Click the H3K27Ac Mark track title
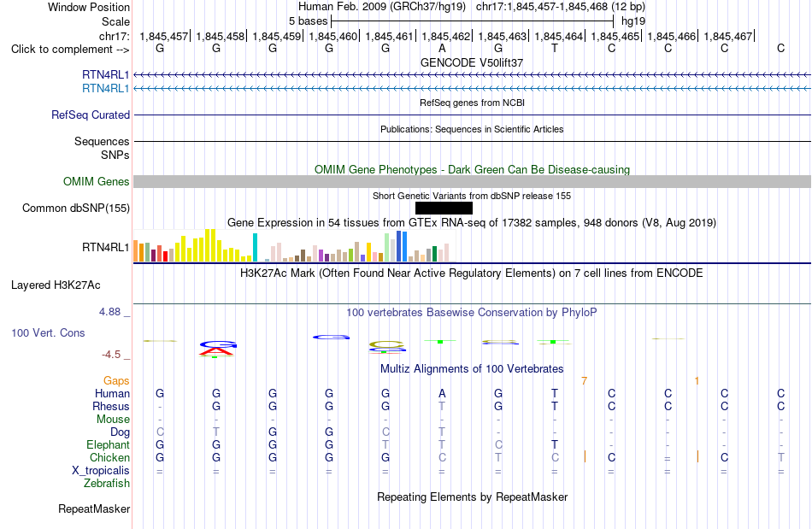The image size is (812, 529). 472,273
